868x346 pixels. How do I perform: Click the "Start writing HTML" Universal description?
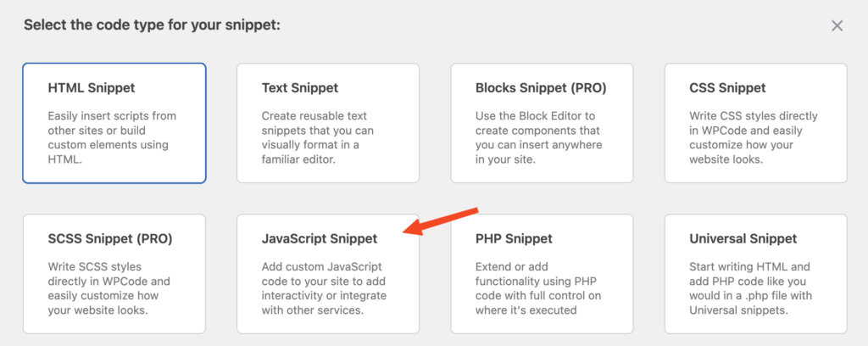pos(751,288)
